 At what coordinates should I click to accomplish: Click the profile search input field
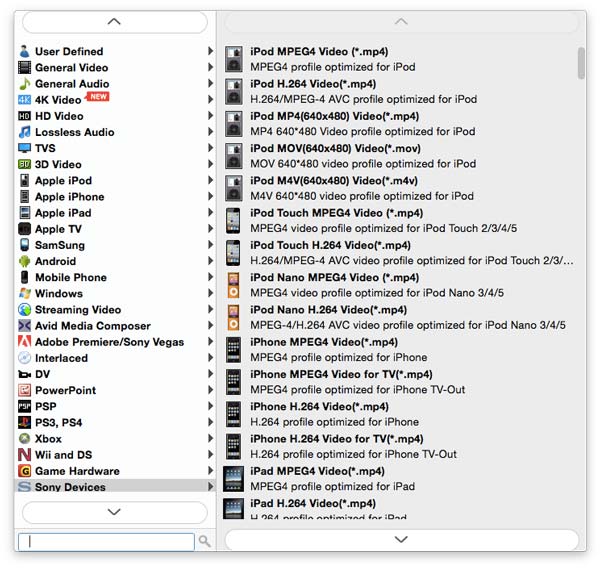tap(106, 542)
